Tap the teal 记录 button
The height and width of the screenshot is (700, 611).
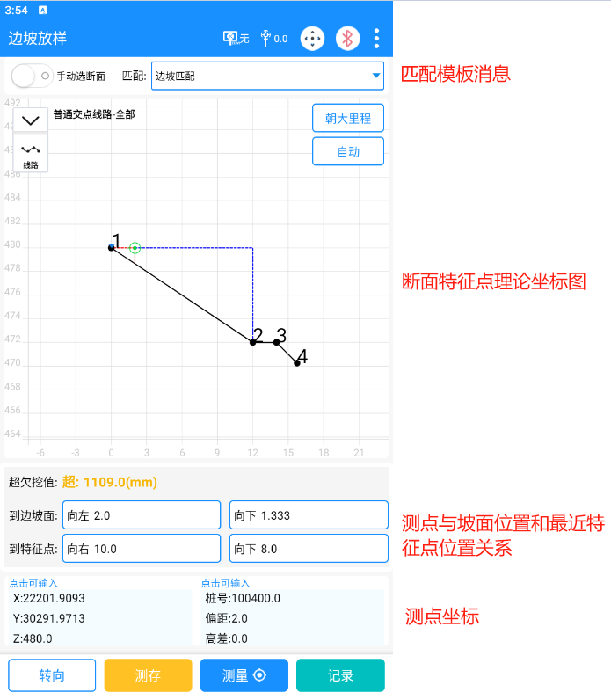point(340,675)
